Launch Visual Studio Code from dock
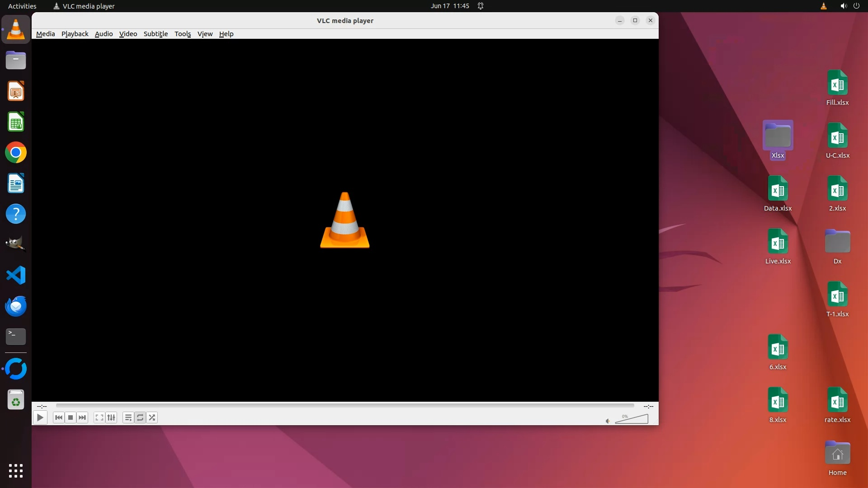The width and height of the screenshot is (868, 488). [x=16, y=275]
